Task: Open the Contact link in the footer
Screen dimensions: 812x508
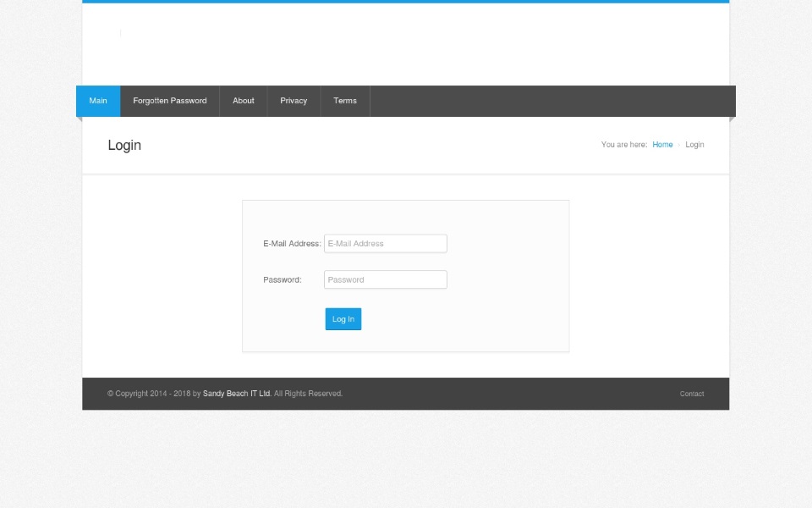Action: tap(692, 394)
